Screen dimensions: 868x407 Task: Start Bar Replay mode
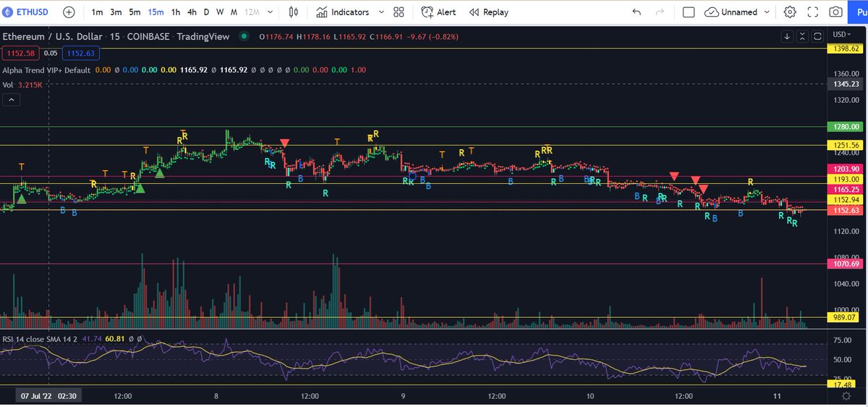point(488,12)
